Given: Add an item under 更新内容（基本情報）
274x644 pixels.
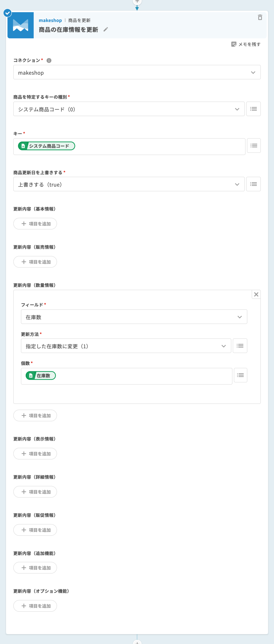Looking at the screenshot, I should tap(35, 224).
